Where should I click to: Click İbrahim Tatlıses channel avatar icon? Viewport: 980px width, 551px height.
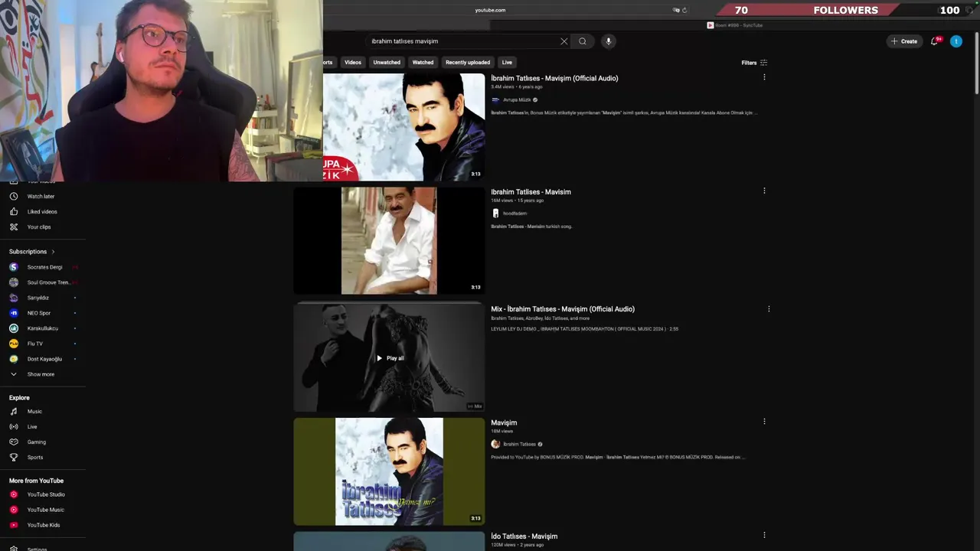[495, 444]
